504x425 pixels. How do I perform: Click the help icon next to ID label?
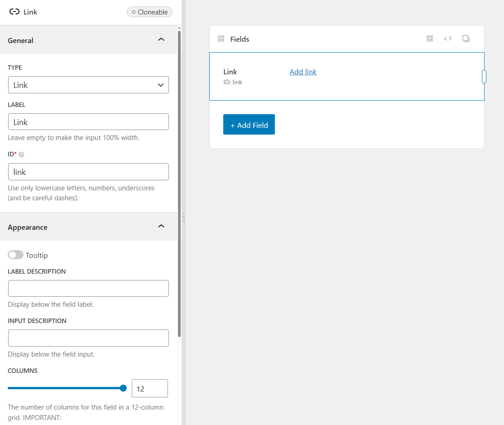pos(21,155)
